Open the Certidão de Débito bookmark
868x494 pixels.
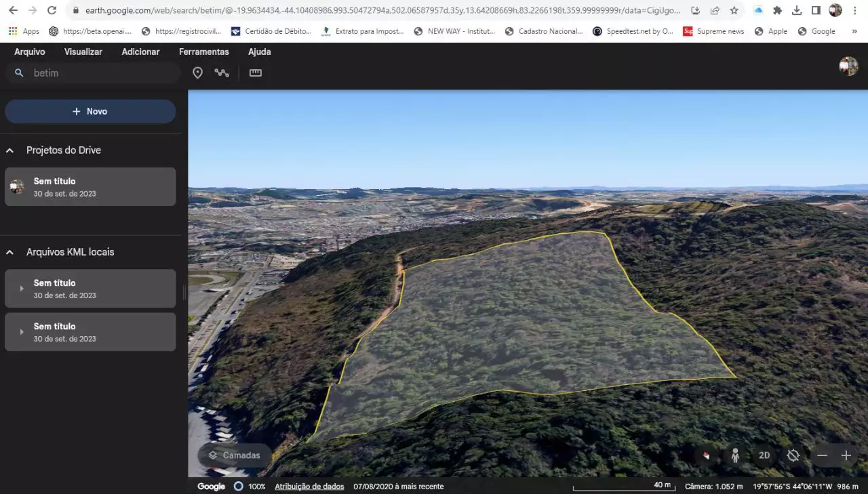pos(271,31)
